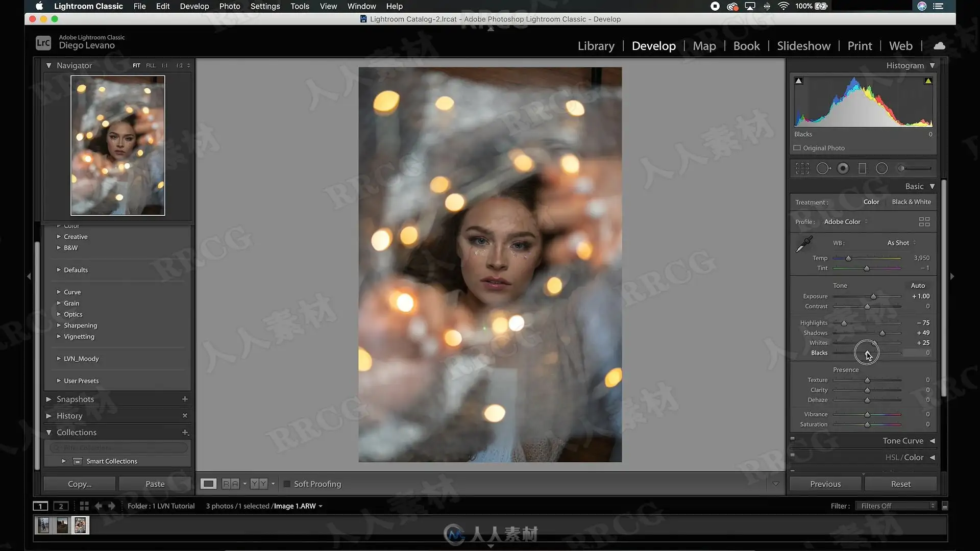
Task: Select the Spot Removal tool
Action: coord(823,168)
